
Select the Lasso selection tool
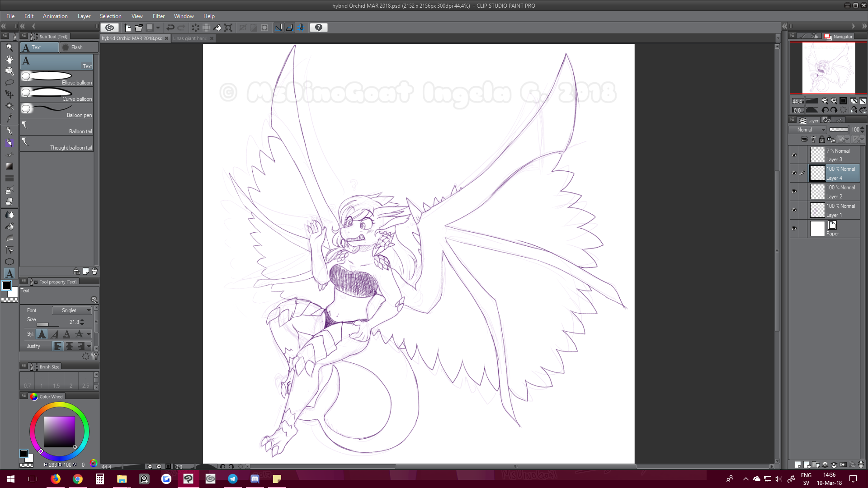[9, 83]
